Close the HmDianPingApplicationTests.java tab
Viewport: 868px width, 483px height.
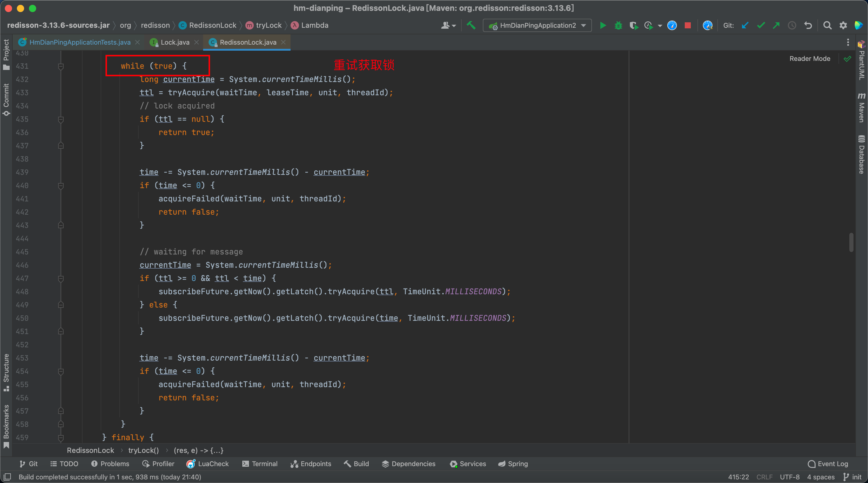pos(137,42)
